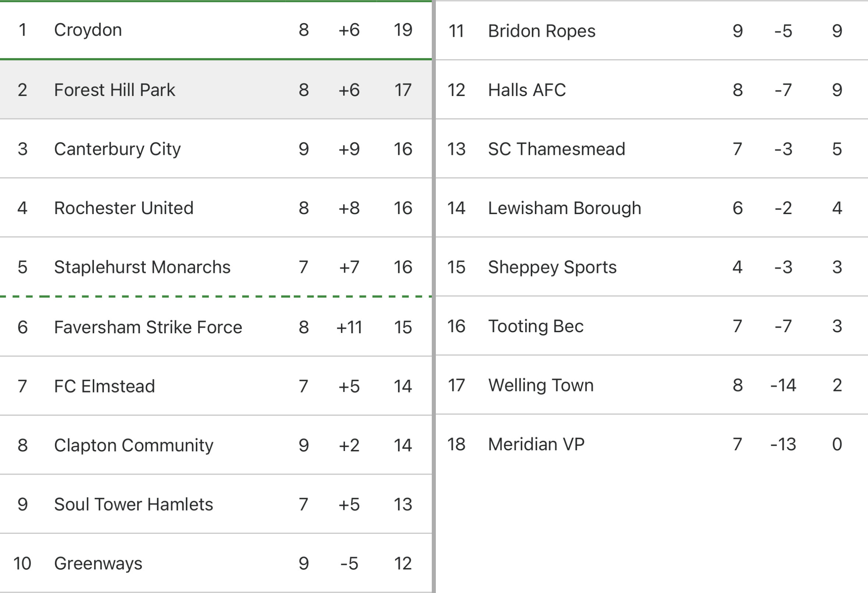Open the Croydon team row
868x593 pixels.
(216, 30)
